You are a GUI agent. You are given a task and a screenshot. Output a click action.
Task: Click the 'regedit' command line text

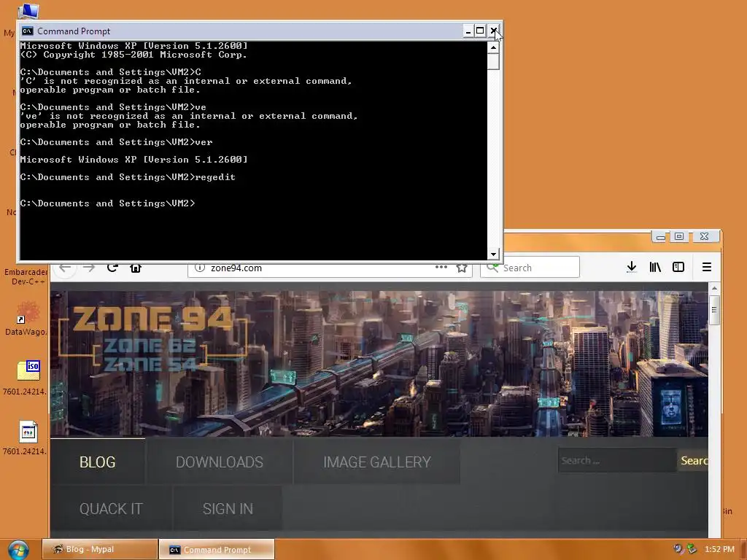click(x=215, y=177)
